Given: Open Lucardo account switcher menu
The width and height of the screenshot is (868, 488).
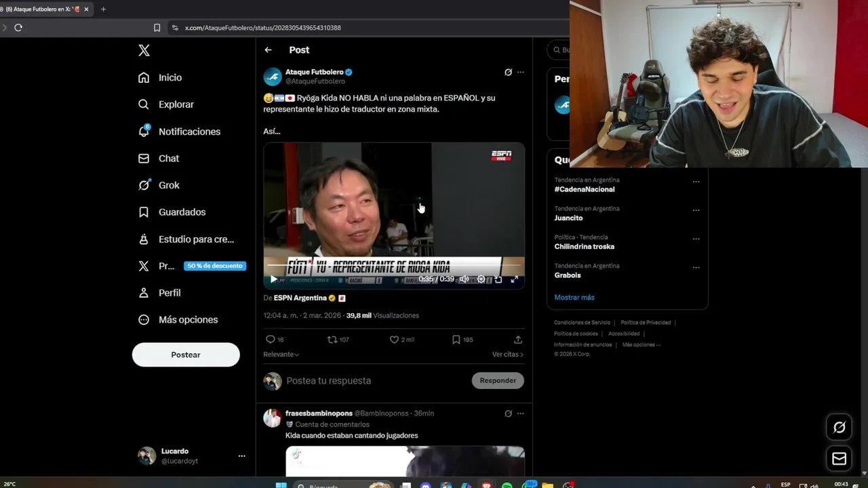Looking at the screenshot, I should pyautogui.click(x=191, y=456).
